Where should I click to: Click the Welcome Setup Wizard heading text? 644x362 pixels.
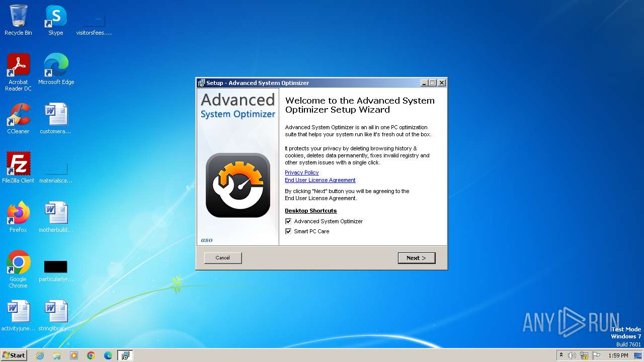360,105
